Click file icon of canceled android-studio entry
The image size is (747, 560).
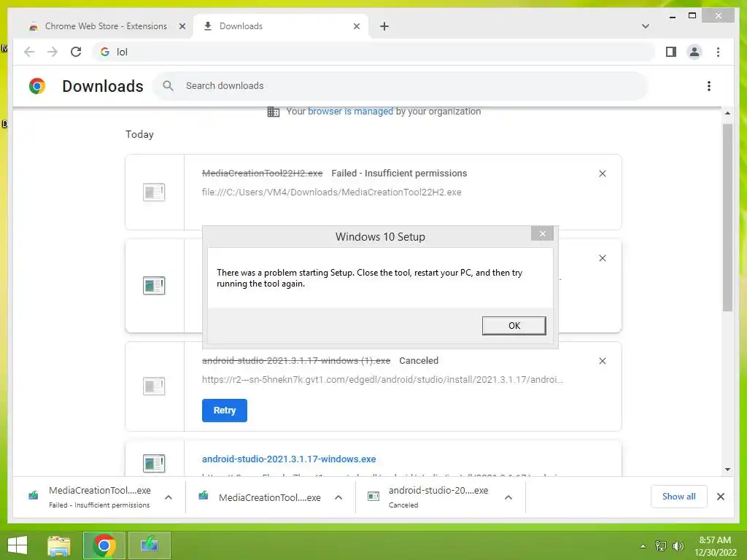[154, 386]
